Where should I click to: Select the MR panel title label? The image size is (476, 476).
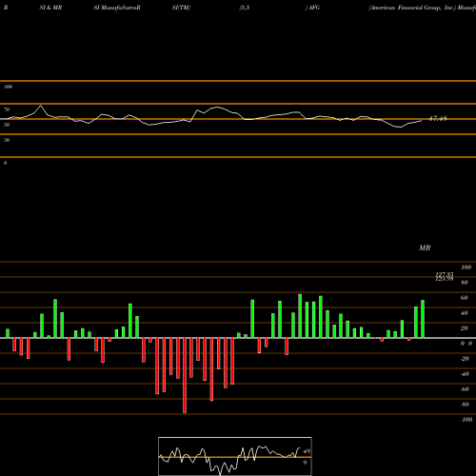tap(425, 248)
